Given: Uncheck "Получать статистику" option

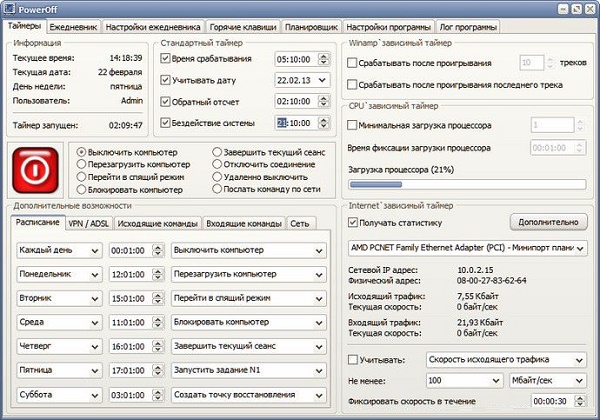Looking at the screenshot, I should coord(352,222).
